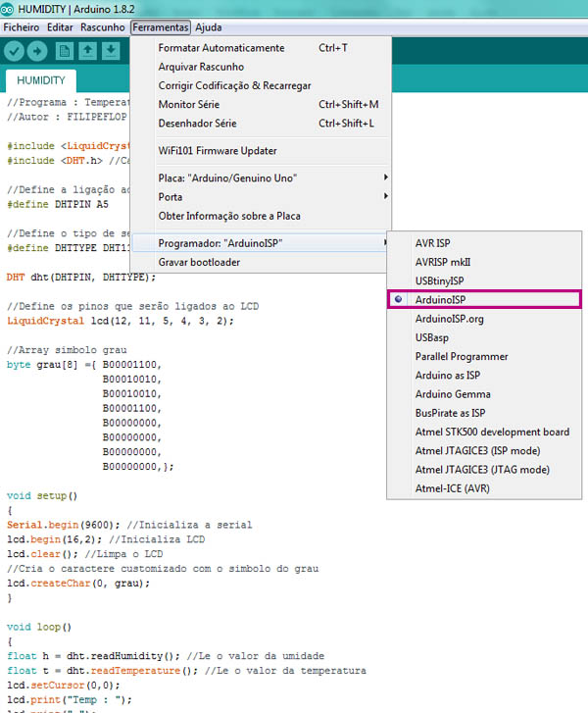Click the New sketch toolbar icon
This screenshot has height=713, width=588.
(x=65, y=51)
